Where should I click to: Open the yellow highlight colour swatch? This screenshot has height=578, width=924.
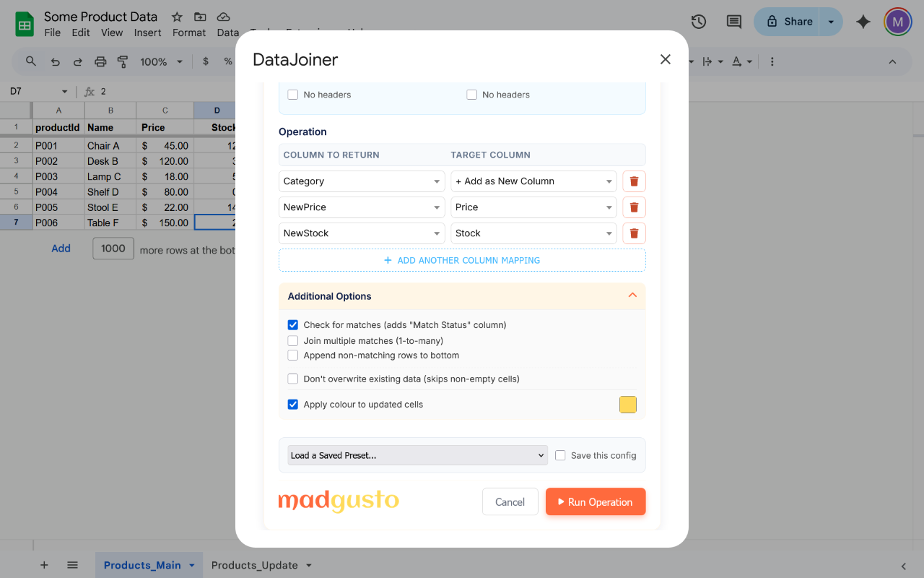(x=627, y=405)
